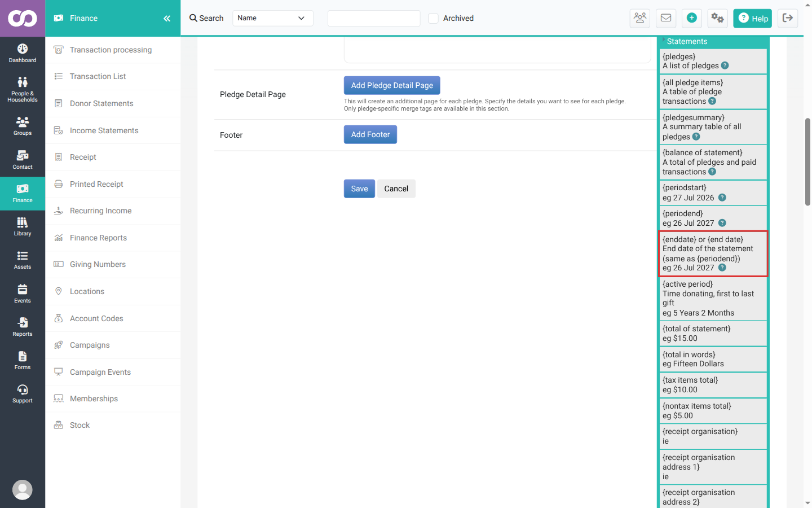812x508 pixels.
Task: Click the logout arrow icon
Action: tap(788, 18)
